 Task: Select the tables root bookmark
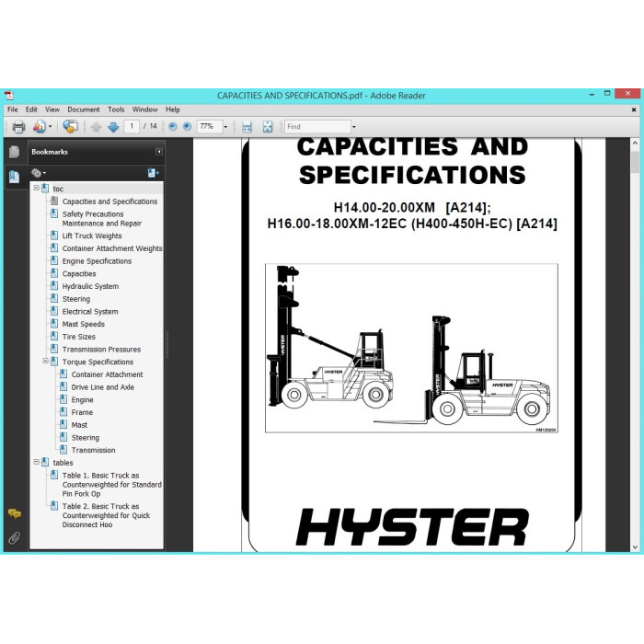click(x=63, y=463)
